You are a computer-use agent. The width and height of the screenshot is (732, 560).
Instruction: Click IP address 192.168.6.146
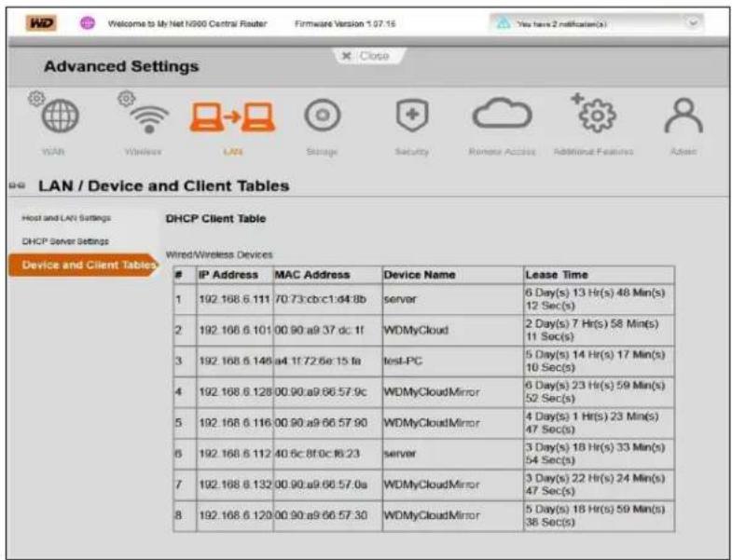tap(235, 361)
